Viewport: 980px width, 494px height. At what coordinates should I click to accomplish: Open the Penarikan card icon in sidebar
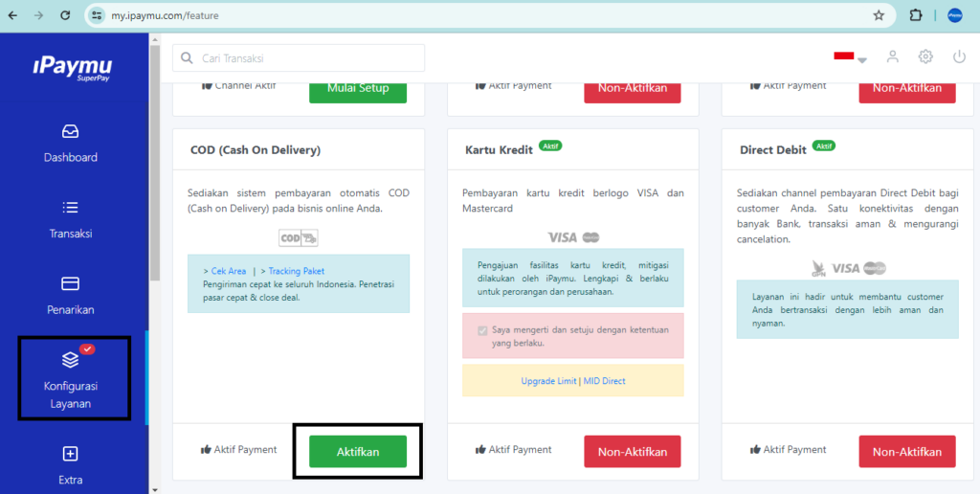coord(70,283)
